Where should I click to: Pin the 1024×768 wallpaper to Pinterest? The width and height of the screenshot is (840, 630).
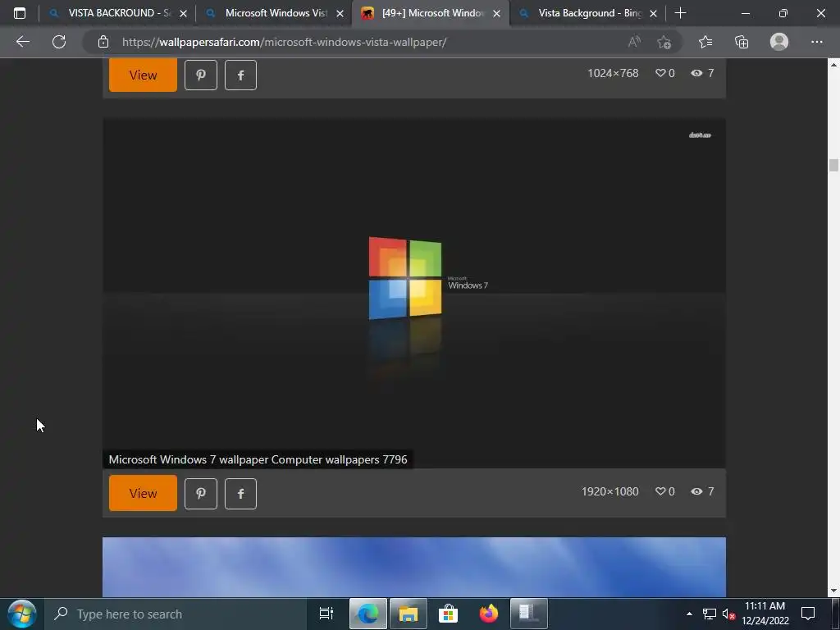tap(201, 75)
